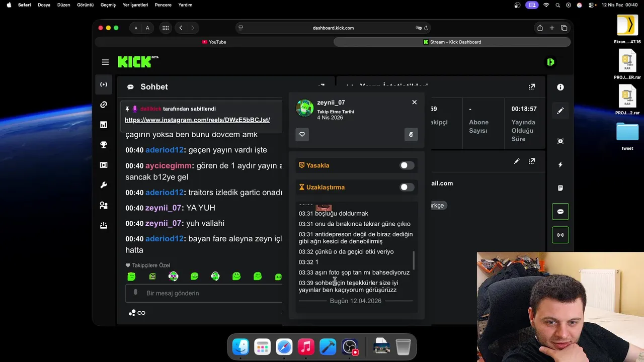
Task: Switch to the YouTube tab
Action: (x=214, y=42)
